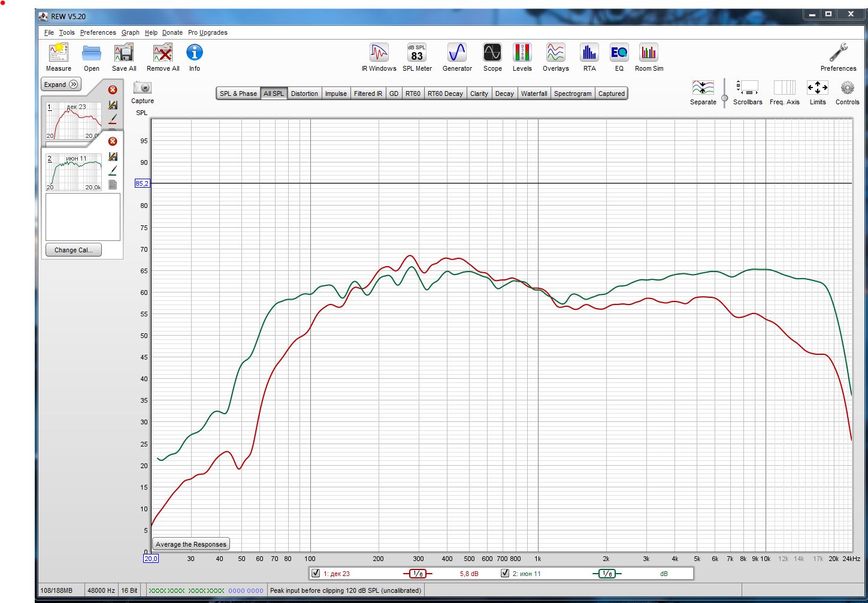Viewport: 868px width, 603px height.
Task: Switch to the Impulse tab
Action: pyautogui.click(x=336, y=94)
